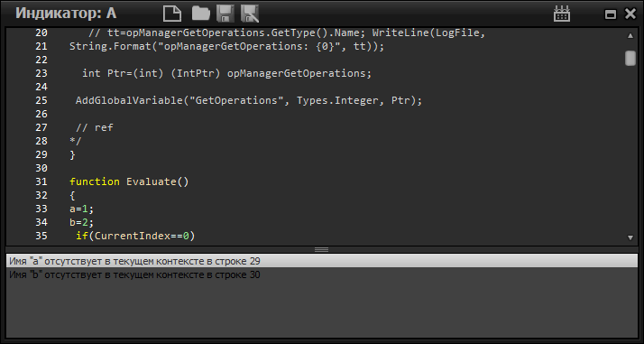Click the "if(CurrentIndex==0)" line
644x344 pixels.
[x=135, y=236]
